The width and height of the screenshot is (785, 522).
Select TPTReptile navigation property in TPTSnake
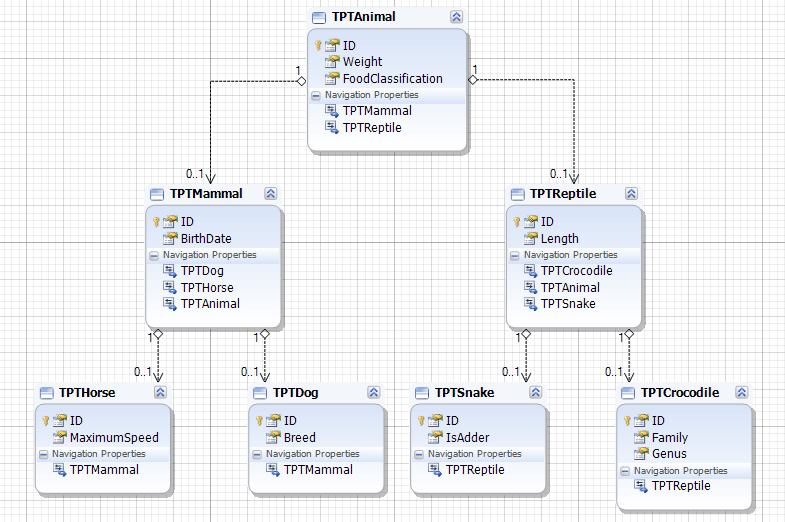tap(475, 470)
